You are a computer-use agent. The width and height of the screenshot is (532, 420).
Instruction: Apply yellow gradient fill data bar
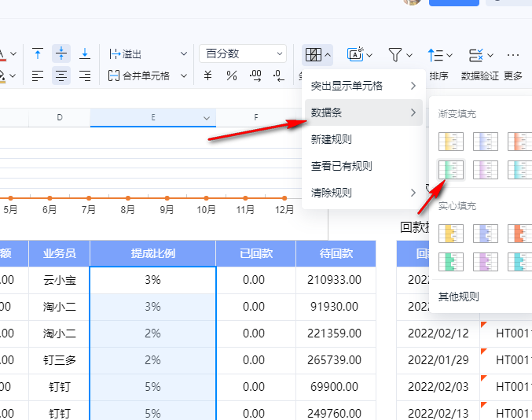451,142
